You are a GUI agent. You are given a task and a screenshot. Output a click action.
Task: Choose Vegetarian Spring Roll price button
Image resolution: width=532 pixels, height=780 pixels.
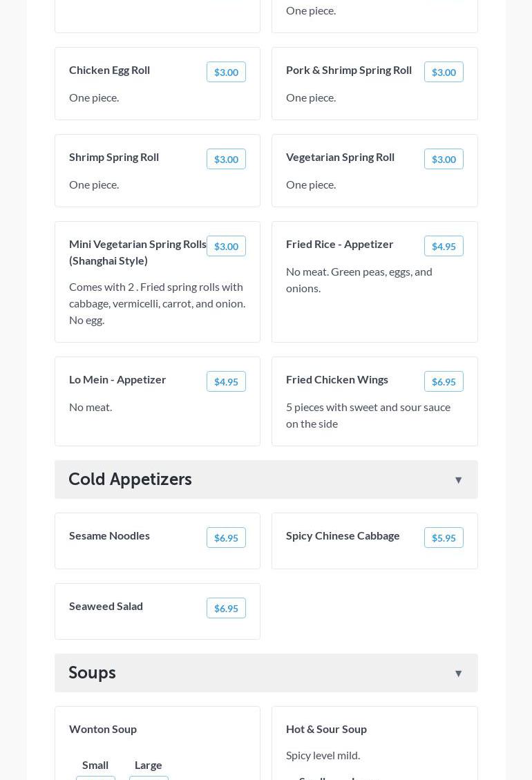tap(444, 159)
